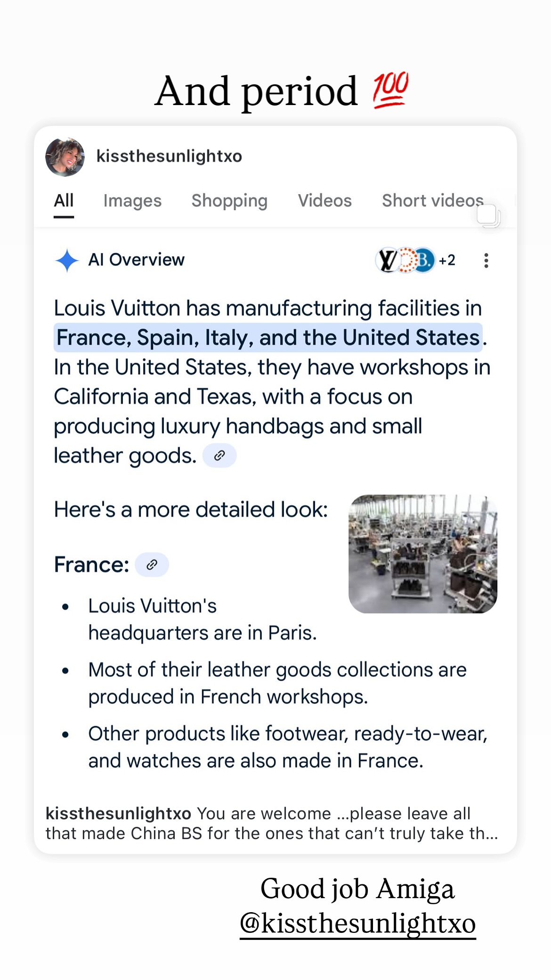This screenshot has width=551, height=980.
Task: Select the Short videos tab
Action: (x=433, y=201)
